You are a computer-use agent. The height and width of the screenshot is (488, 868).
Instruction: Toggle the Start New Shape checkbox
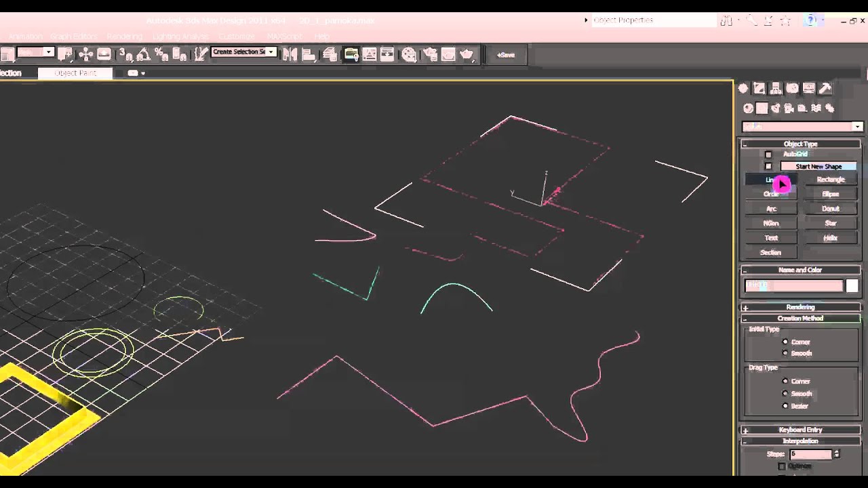pos(768,166)
